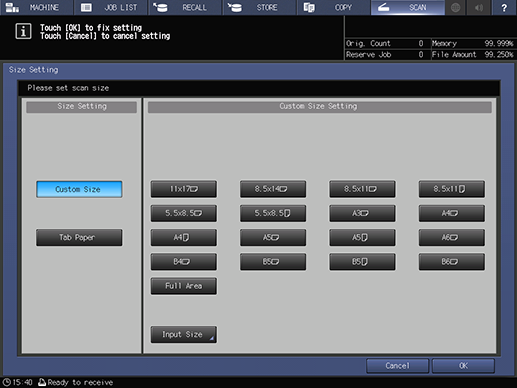
Task: Choose Full Area scan size
Action: click(184, 286)
